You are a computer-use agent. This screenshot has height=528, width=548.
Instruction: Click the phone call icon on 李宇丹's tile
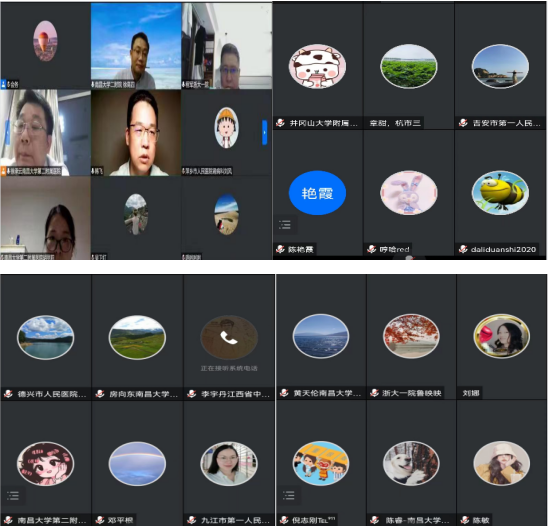pyautogui.click(x=229, y=338)
